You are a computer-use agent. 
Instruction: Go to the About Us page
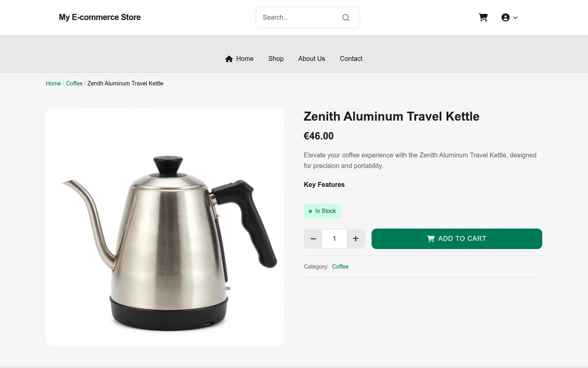[x=312, y=59]
